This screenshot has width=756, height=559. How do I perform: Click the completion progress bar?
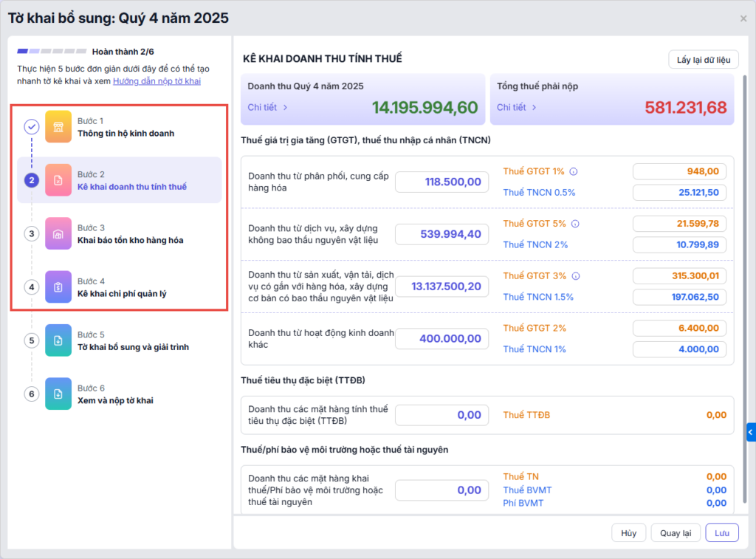point(51,52)
